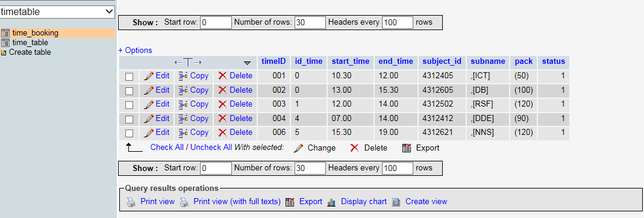Screen dimensions: 644x218
Task: Click the pencil Edit icon for row 003
Action: click(x=149, y=104)
